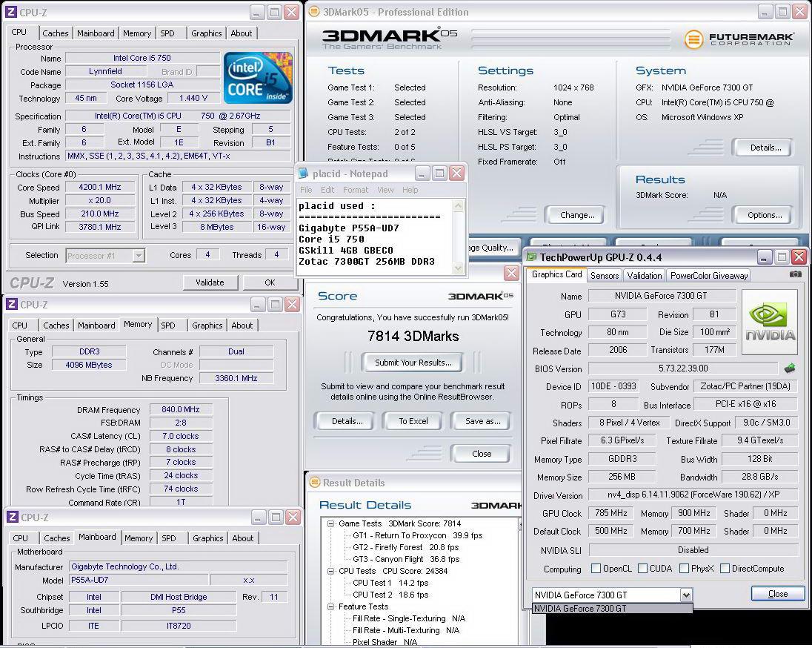Click the CPU-Z icon in the Memory window title bar

point(11,304)
